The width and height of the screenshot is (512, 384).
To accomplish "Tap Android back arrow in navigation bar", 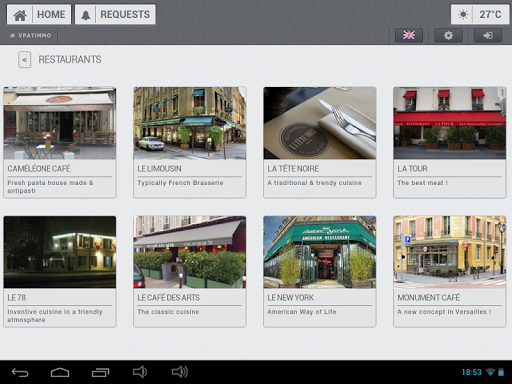I will point(20,372).
